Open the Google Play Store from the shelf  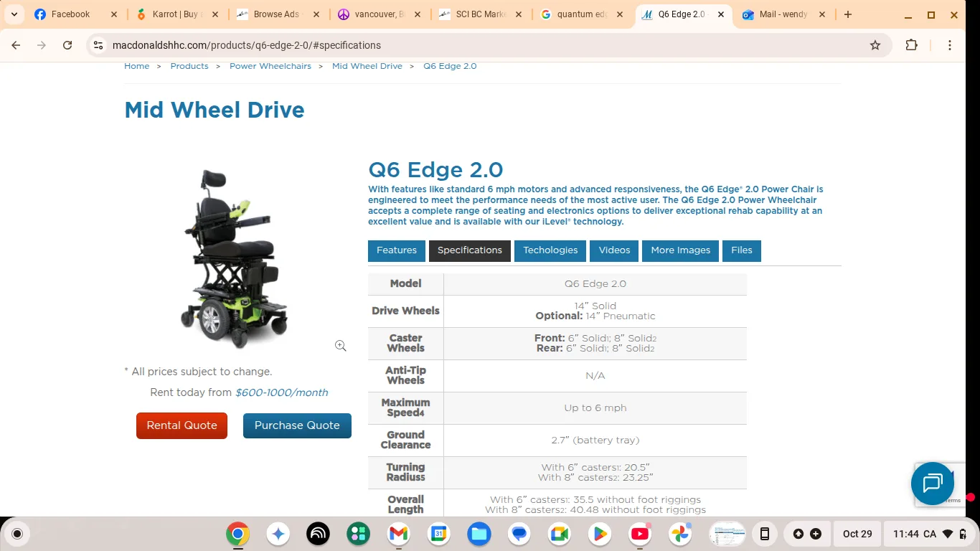coord(599,534)
